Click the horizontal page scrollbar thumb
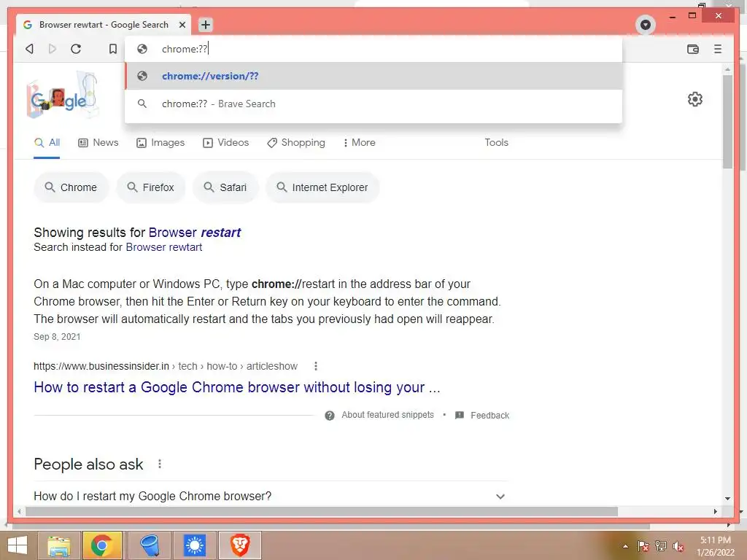 pos(322,511)
